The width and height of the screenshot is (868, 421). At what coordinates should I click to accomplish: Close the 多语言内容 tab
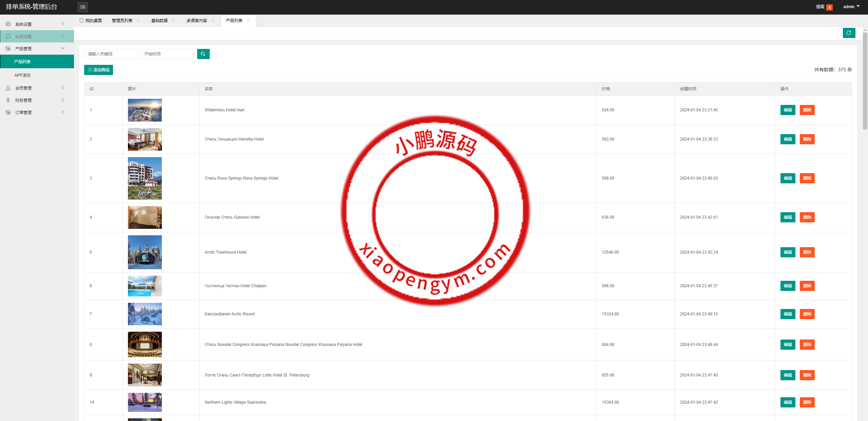pos(213,21)
